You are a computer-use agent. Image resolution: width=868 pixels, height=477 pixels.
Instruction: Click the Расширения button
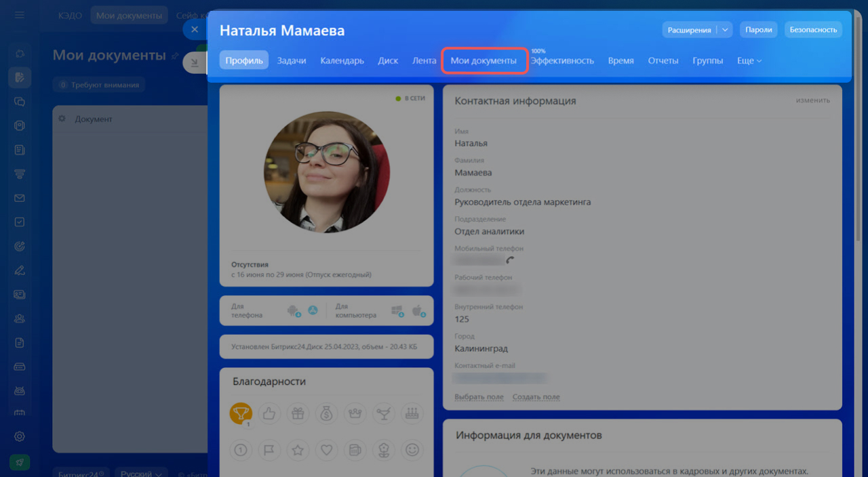click(690, 30)
